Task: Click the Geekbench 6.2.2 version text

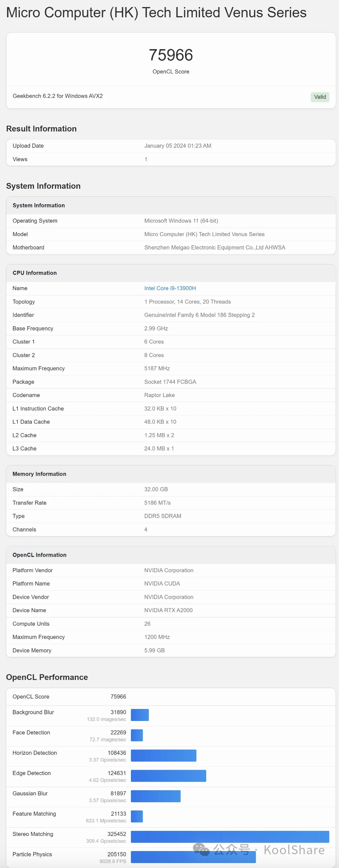Action: click(x=58, y=96)
